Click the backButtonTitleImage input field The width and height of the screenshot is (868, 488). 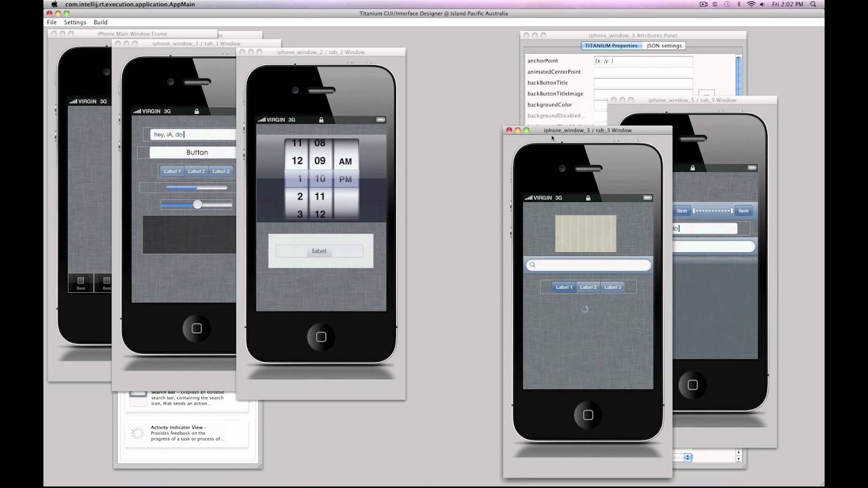[643, 94]
